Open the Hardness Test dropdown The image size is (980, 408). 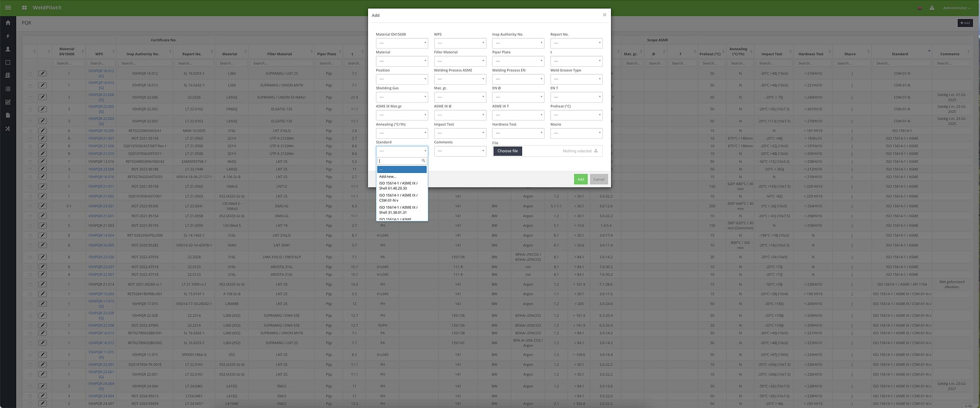coord(518,133)
